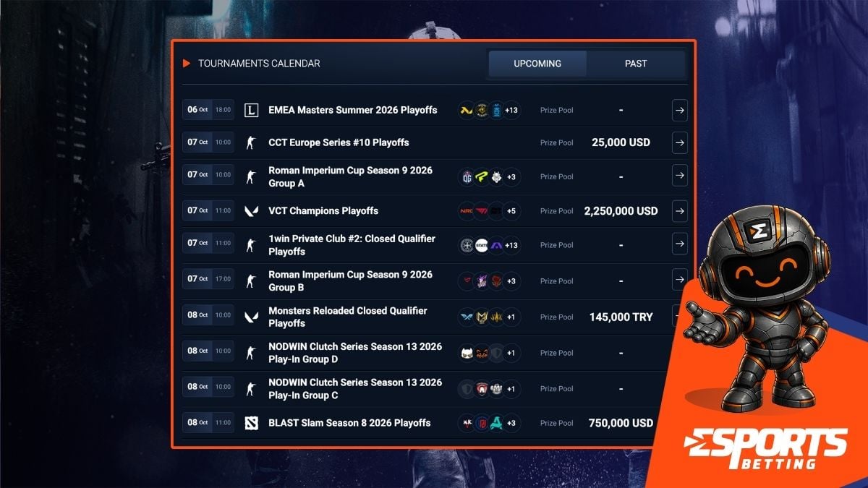
Task: Expand the +13 teams badge in EMEA Masters row
Action: coord(511,111)
